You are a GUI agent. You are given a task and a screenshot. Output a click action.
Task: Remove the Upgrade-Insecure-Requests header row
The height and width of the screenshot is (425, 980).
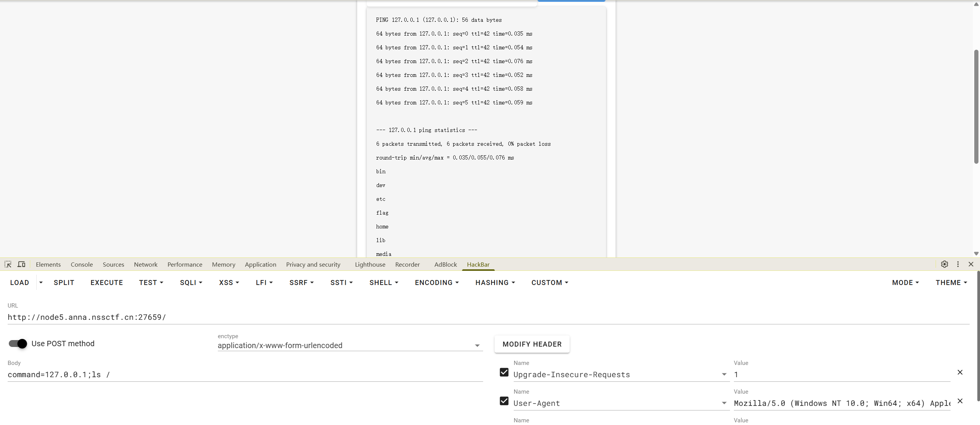[x=960, y=372]
